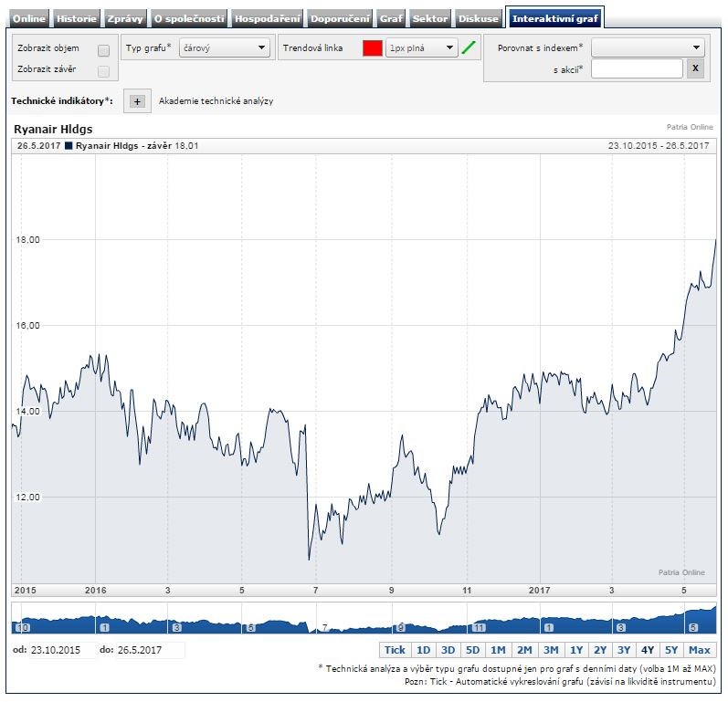Viewport: 728px width, 702px height.
Task: Click the navigator marker labeled 7
Action: (323, 628)
